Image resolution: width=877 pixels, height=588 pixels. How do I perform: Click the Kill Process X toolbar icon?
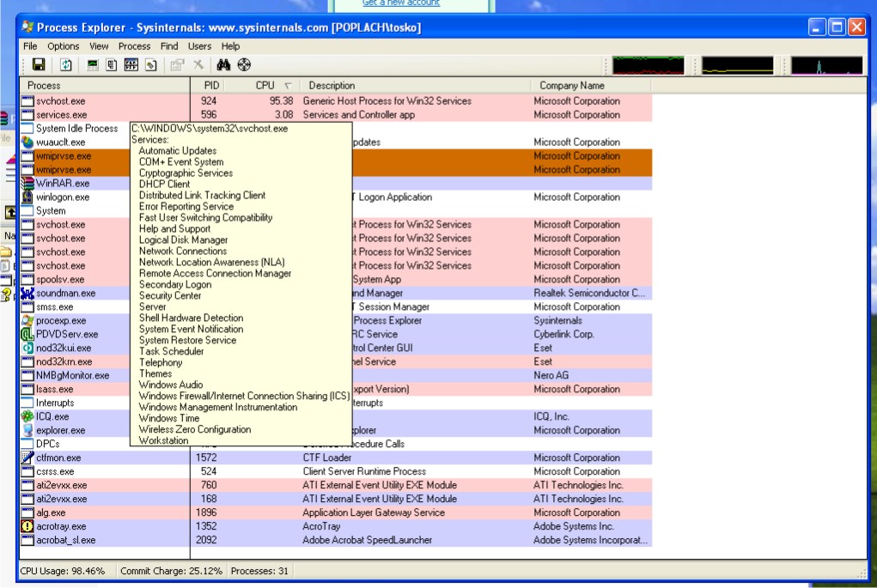click(198, 65)
